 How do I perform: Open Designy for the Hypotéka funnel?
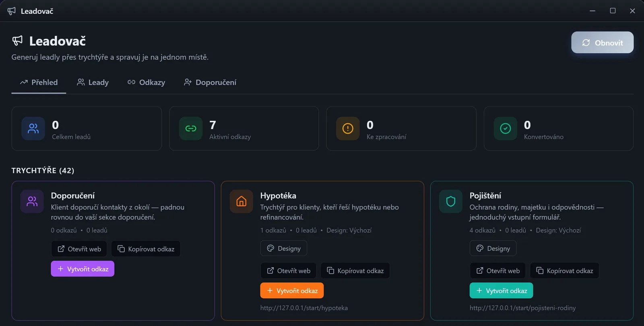pyautogui.click(x=284, y=248)
